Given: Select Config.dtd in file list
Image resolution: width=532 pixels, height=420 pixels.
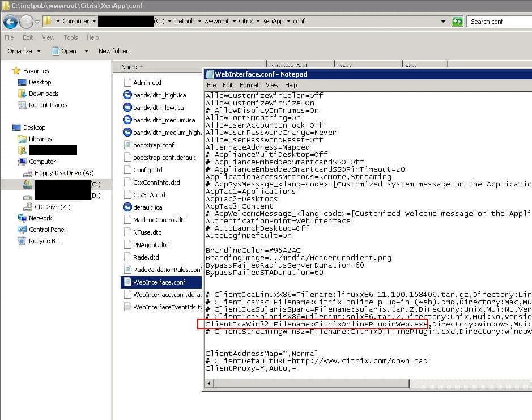Looking at the screenshot, I should (x=148, y=170).
